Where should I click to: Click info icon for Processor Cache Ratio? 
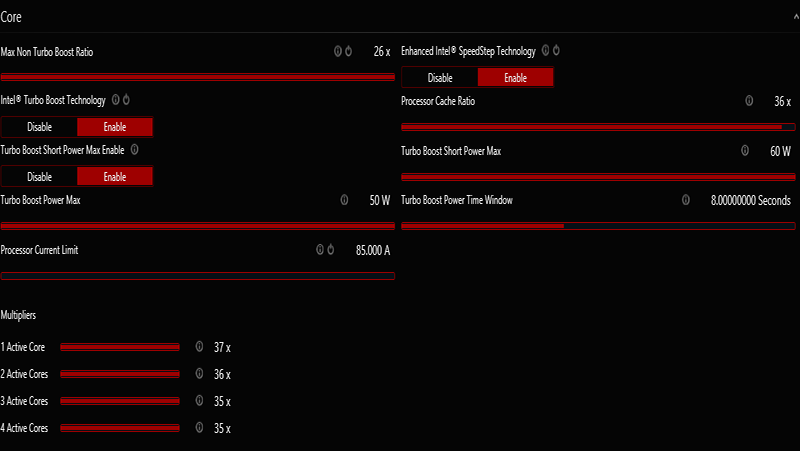pyautogui.click(x=749, y=101)
